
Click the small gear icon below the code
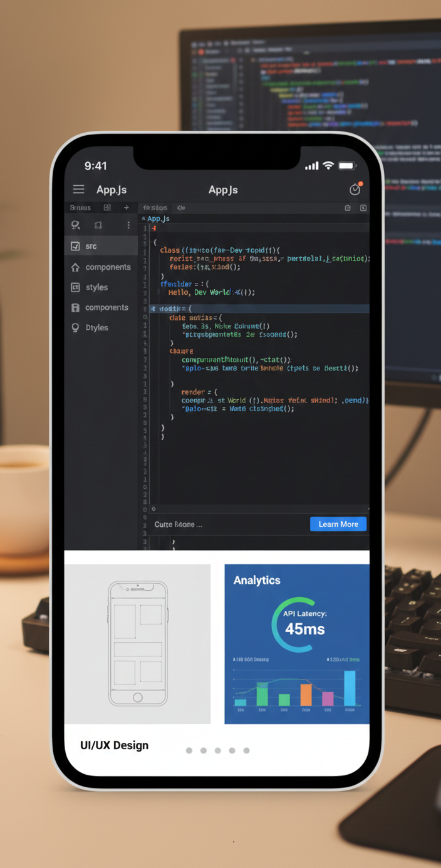point(154,508)
